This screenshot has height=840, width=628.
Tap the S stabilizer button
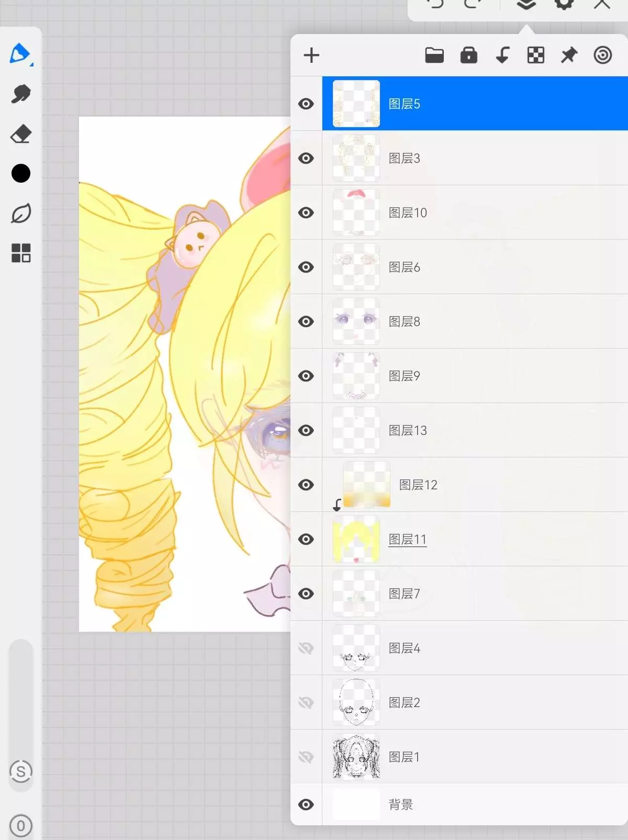coord(21,771)
